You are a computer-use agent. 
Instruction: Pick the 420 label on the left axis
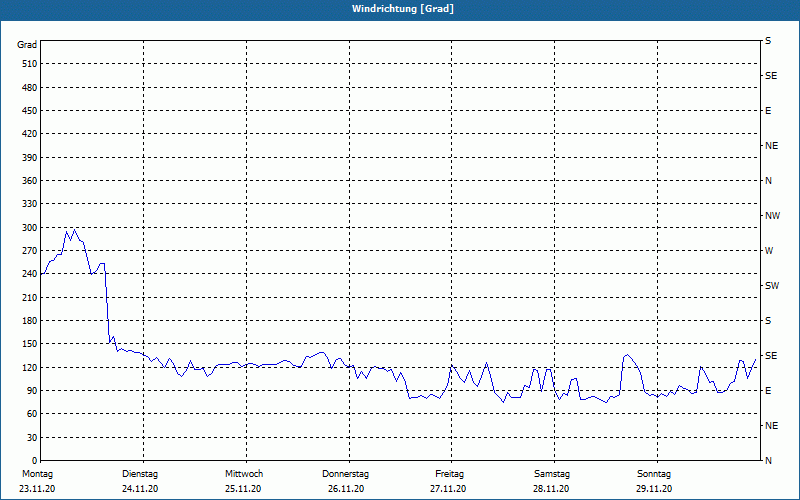click(30, 134)
